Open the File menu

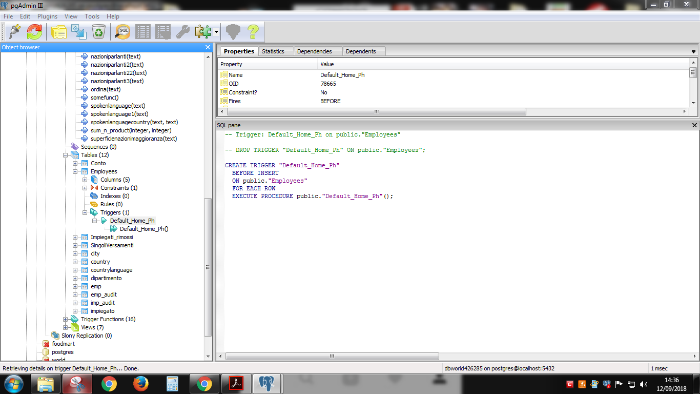click(x=8, y=17)
